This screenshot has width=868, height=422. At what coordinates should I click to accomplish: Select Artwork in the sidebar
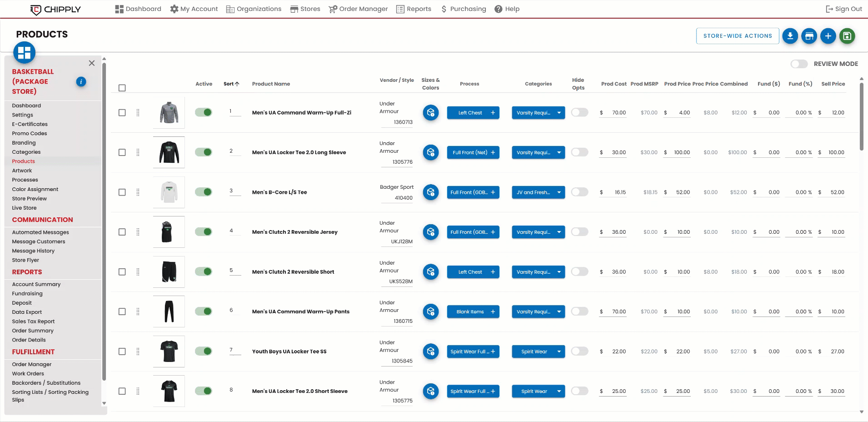[22, 171]
